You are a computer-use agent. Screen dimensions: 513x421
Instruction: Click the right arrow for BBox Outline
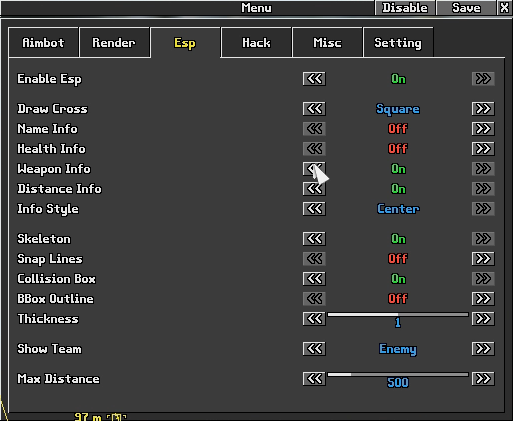[x=483, y=299]
